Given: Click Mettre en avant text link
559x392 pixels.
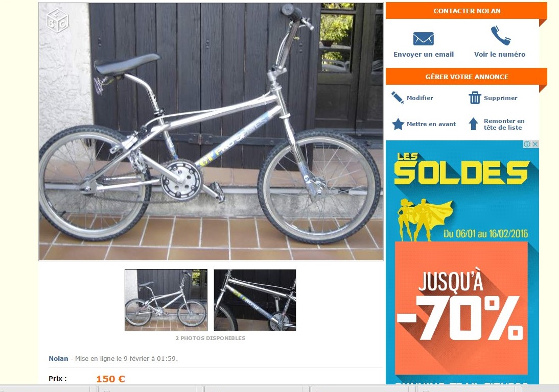Looking at the screenshot, I should click(x=431, y=124).
